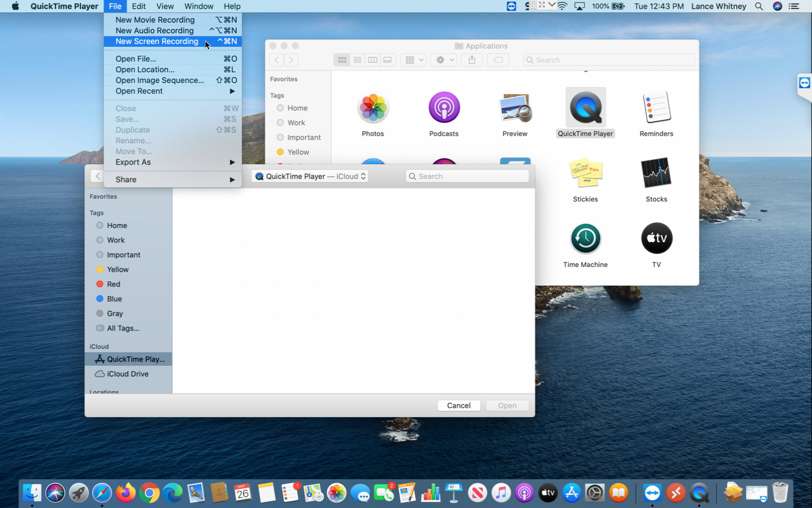Open the QuickTime Player iCloud location dropdown
Screen dimensions: 812x508
(x=310, y=176)
